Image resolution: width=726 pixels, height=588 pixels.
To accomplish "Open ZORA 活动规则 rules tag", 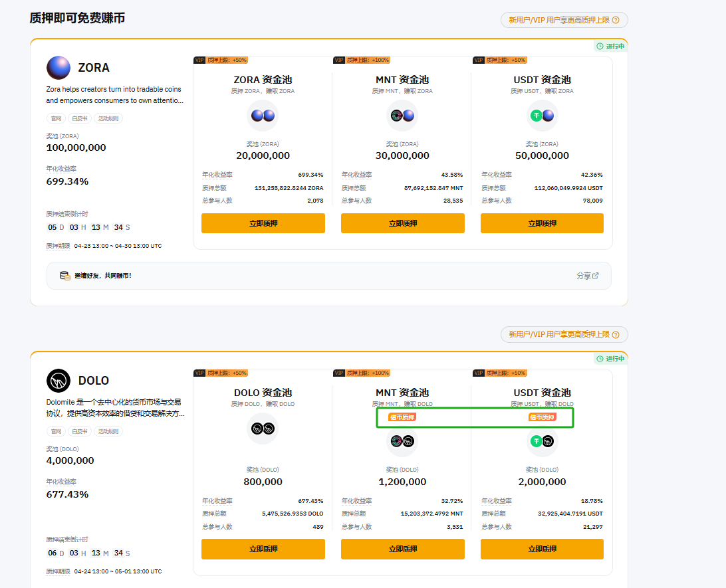I will [108, 118].
